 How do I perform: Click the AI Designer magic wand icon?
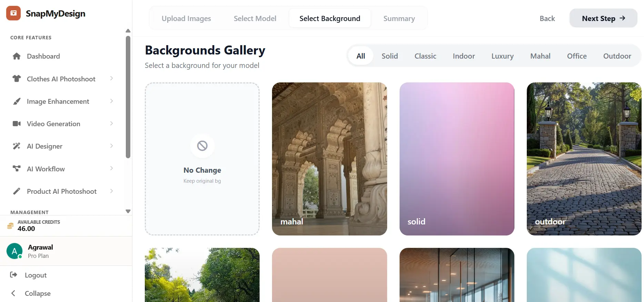coord(17,146)
